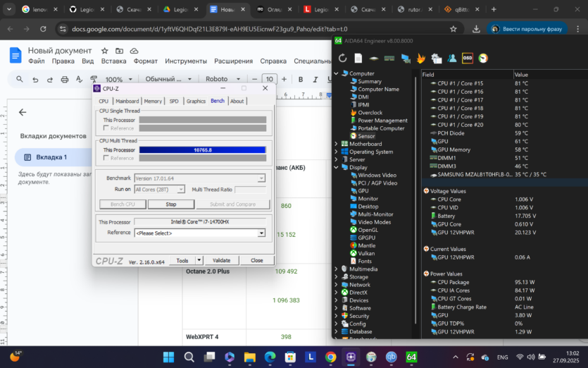
Task: Click the AIDA64 Refresh toolbar icon
Action: click(342, 59)
